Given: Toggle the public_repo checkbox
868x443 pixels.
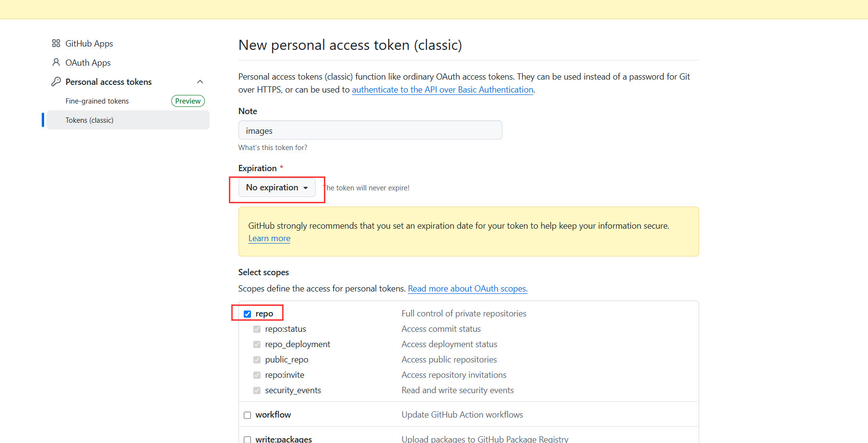Looking at the screenshot, I should coord(257,360).
